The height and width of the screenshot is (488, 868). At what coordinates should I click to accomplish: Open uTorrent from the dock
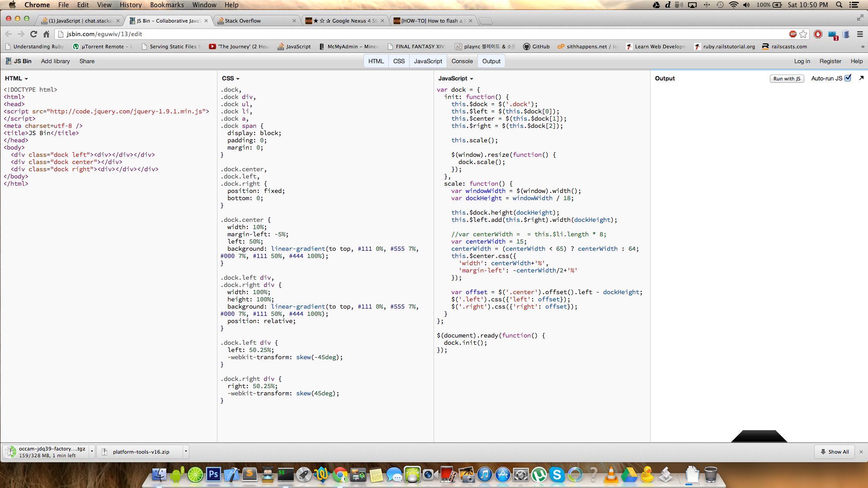coord(538,474)
